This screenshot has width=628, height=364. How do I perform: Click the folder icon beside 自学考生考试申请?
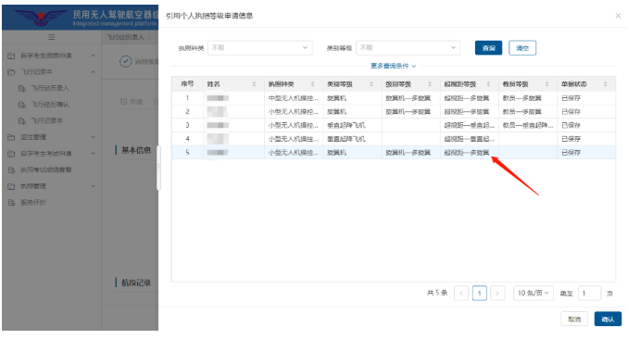pyautogui.click(x=11, y=154)
